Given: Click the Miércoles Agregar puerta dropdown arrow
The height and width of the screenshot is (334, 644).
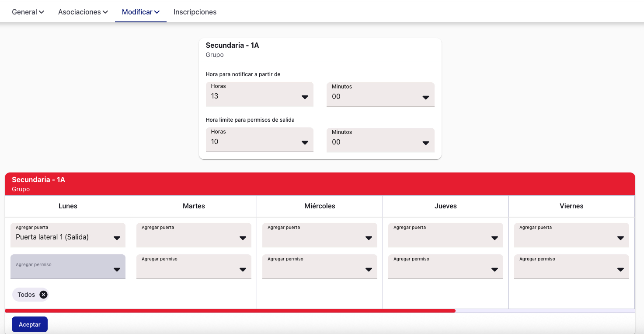Looking at the screenshot, I should (369, 238).
